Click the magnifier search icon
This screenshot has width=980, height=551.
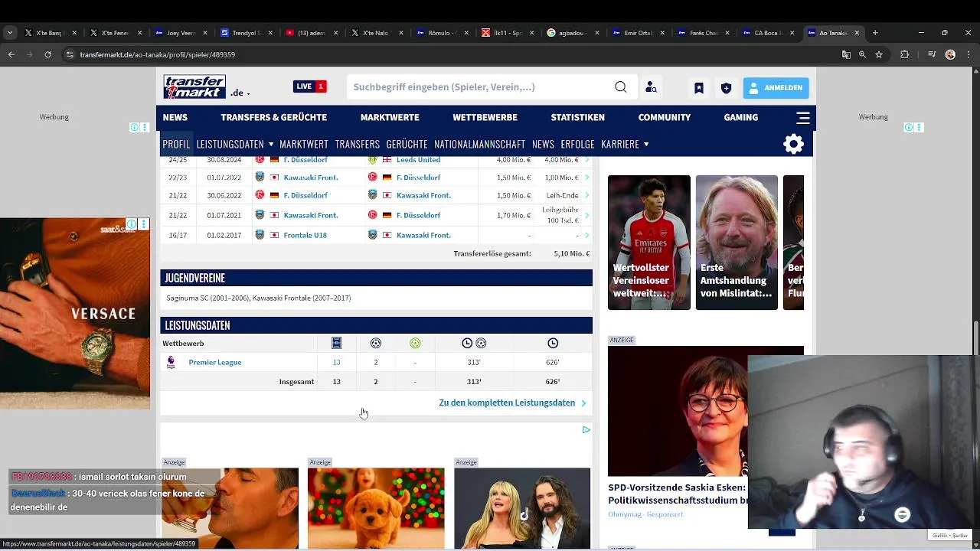(621, 86)
